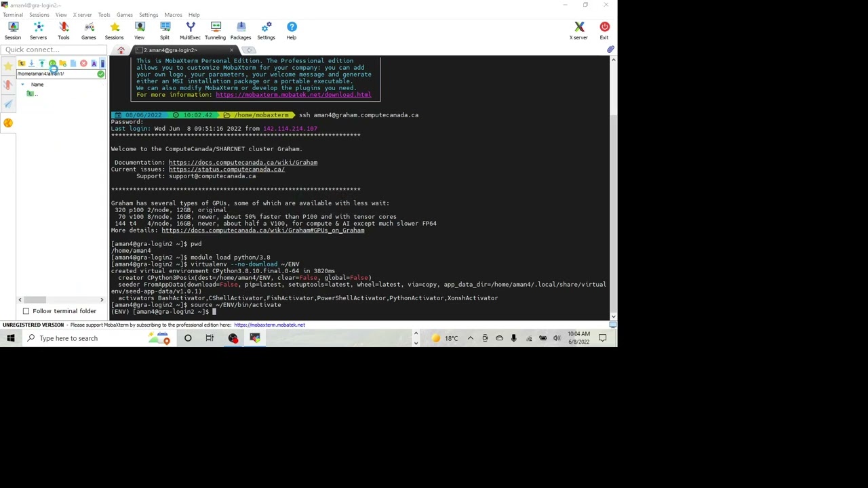Click the Split toolbar icon

[x=165, y=30]
